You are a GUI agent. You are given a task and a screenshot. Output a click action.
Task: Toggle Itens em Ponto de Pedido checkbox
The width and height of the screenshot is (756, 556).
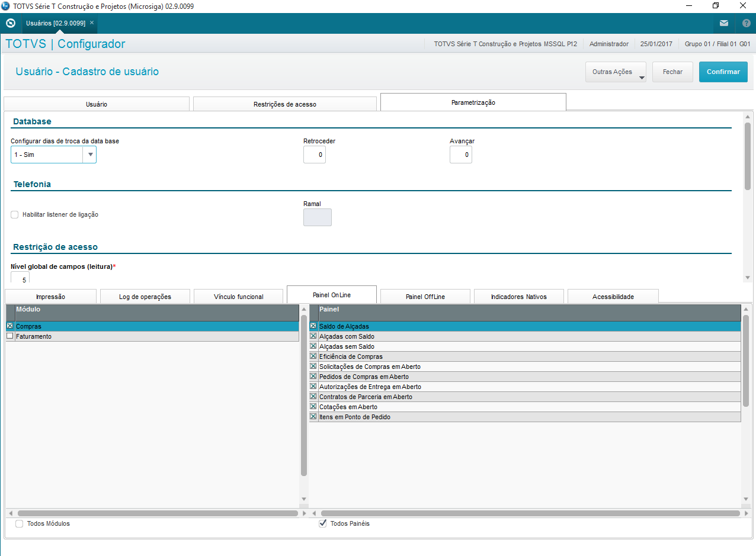313,416
